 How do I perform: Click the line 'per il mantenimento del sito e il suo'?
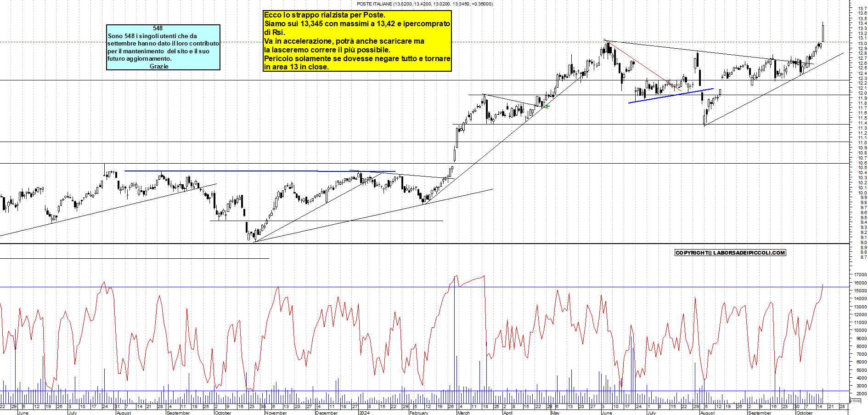pos(158,51)
